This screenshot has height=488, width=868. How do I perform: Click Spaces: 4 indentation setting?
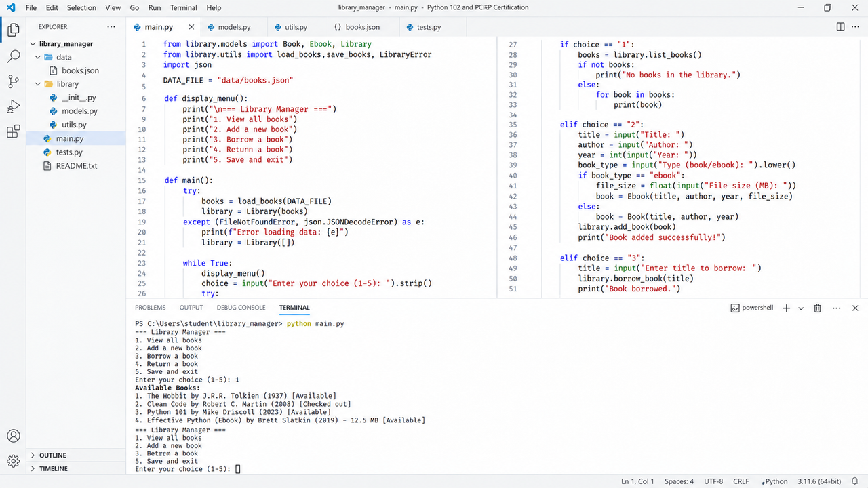coord(679,481)
